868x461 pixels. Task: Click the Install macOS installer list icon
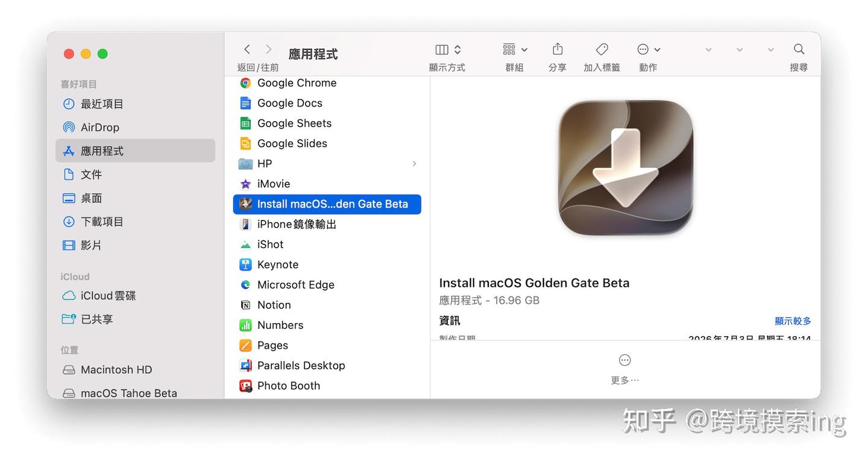pyautogui.click(x=245, y=204)
